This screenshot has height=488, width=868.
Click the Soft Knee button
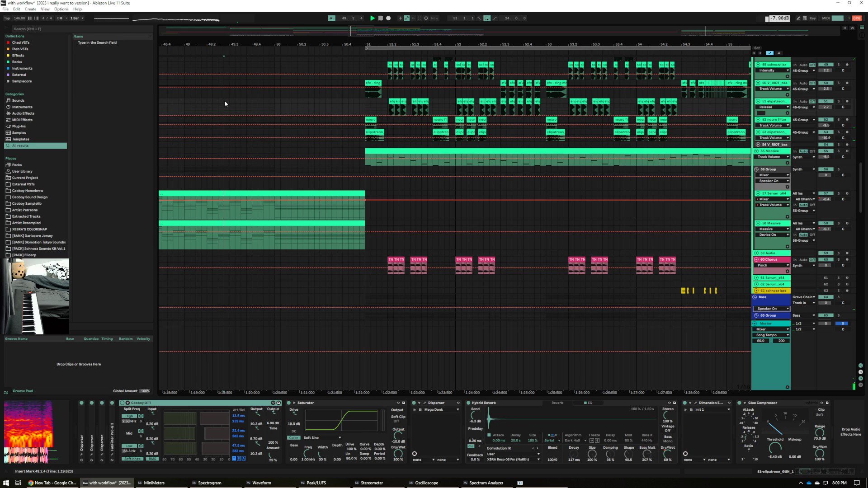pos(132,459)
